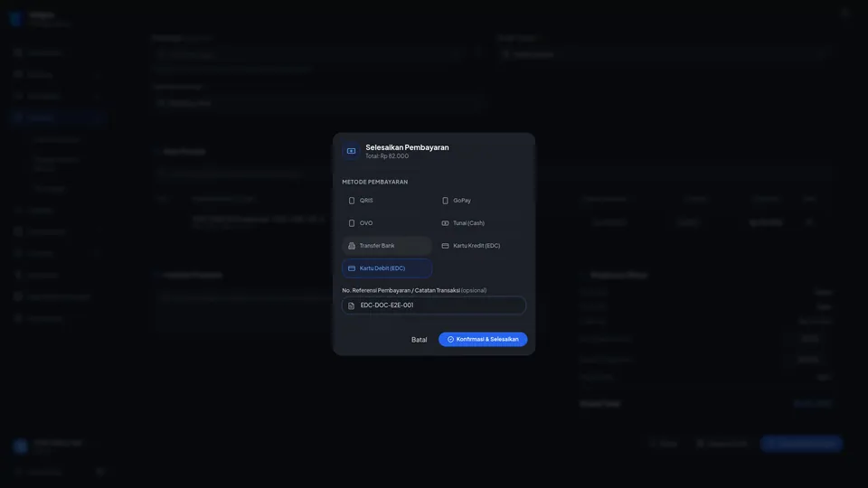
Task: Click the 'Selesaikan Pembayaran' dialog title
Action: point(407,147)
